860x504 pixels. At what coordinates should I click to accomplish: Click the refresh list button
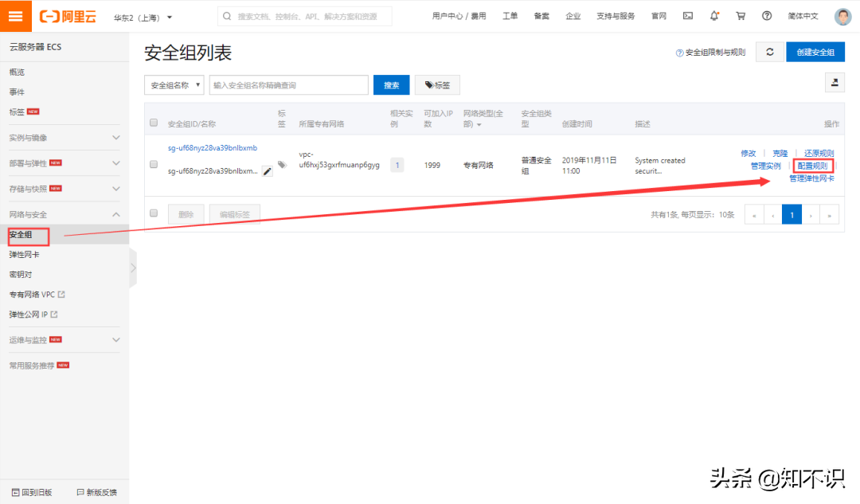click(x=769, y=53)
